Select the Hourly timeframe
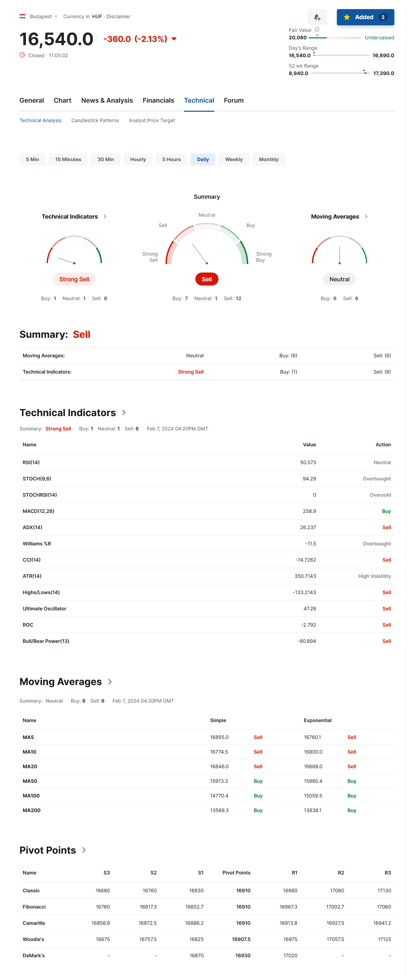Viewport: 407px width, 980px height. (x=138, y=159)
